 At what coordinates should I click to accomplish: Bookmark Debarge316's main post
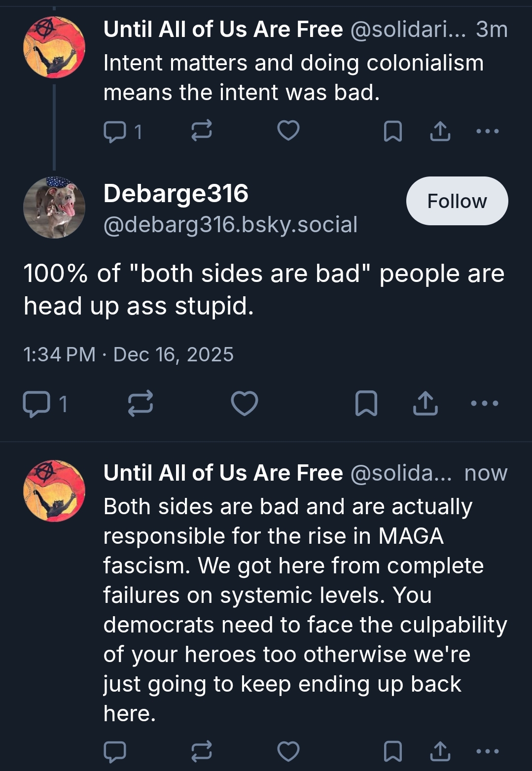(366, 403)
